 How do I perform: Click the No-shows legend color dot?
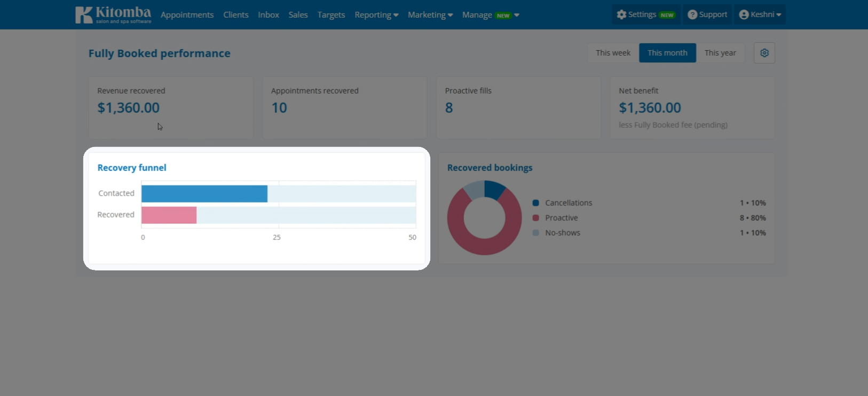[x=535, y=233]
